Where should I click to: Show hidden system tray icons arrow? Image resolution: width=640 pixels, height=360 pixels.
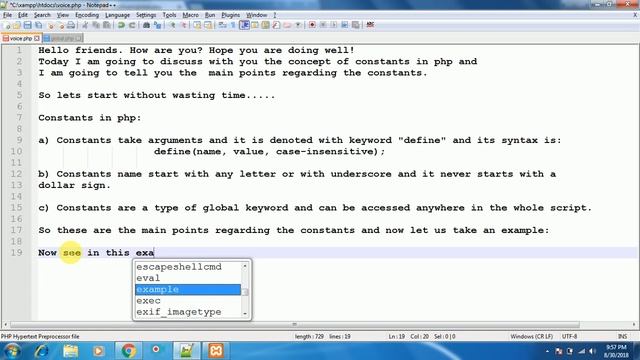[x=547, y=351]
